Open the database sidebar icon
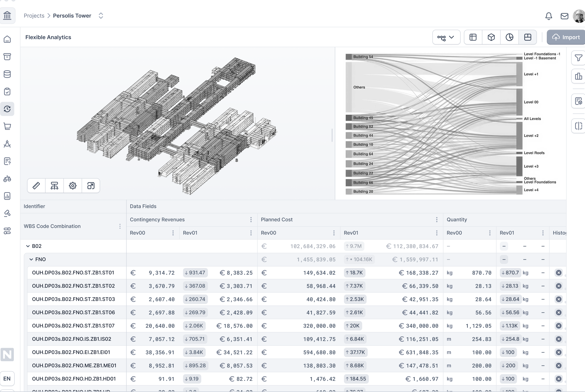Image resolution: width=585 pixels, height=392 pixels. pyautogui.click(x=7, y=74)
